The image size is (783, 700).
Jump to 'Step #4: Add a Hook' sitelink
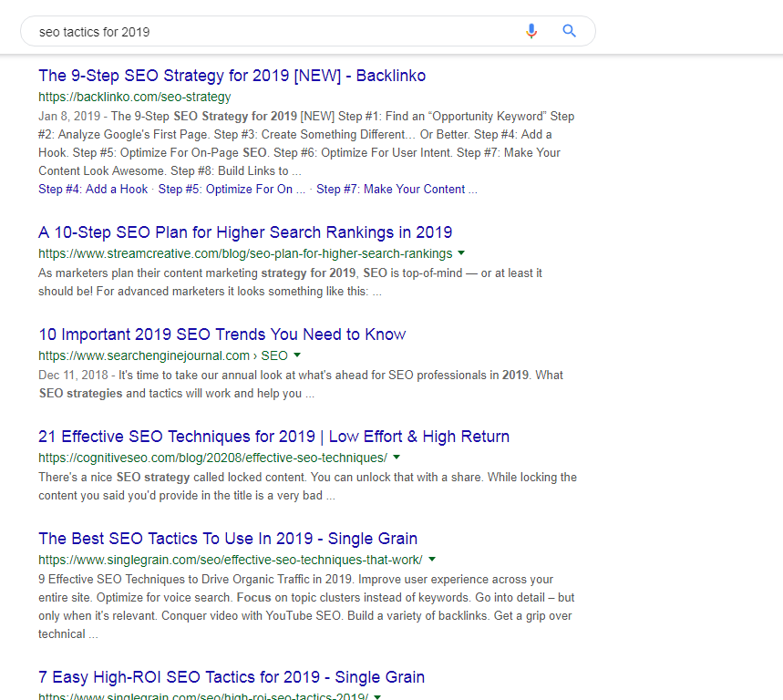93,190
